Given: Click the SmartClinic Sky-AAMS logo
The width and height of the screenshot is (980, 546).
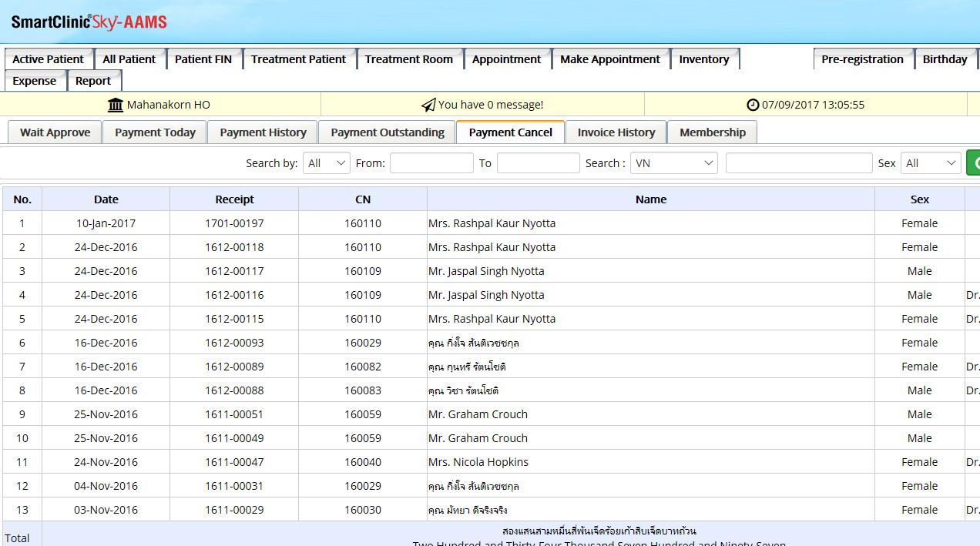Looking at the screenshot, I should point(89,22).
